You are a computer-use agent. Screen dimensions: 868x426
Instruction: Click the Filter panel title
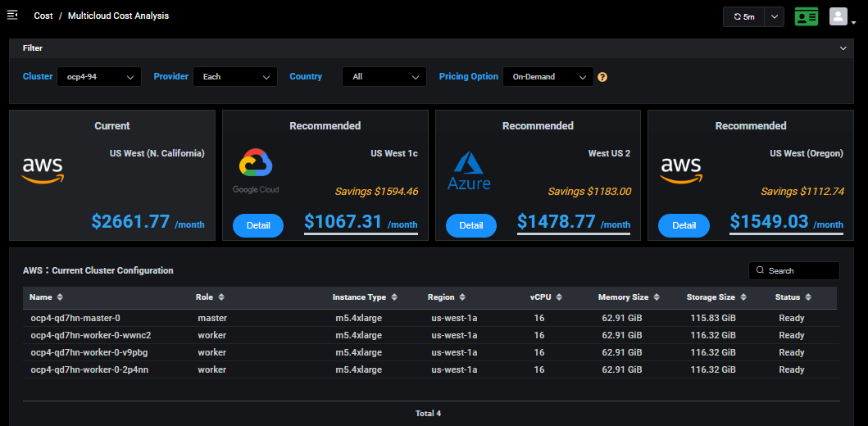pos(33,48)
